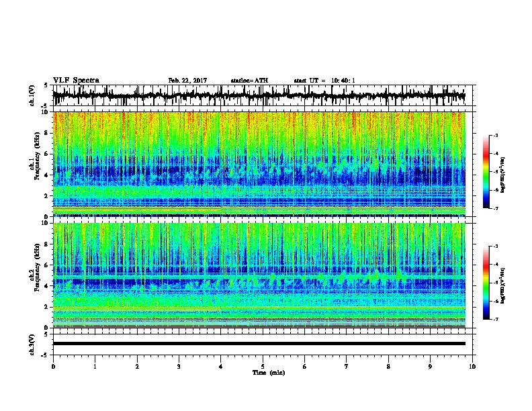Click time axis tick label 1
The height and width of the screenshot is (411, 532).
coord(95,367)
